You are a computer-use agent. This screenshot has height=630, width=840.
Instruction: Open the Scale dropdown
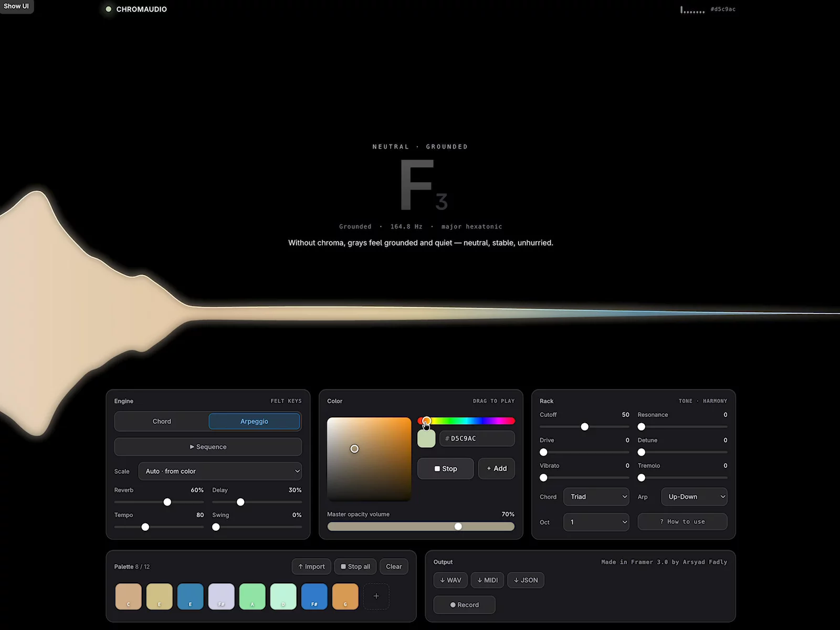[220, 471]
